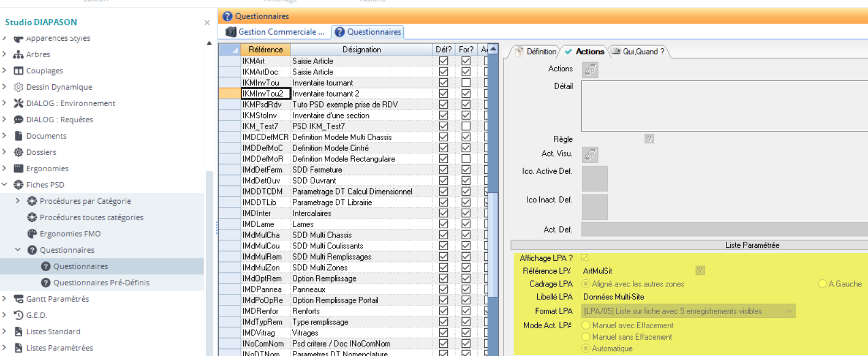Collapse the Fiches PSD tree node

(5, 185)
